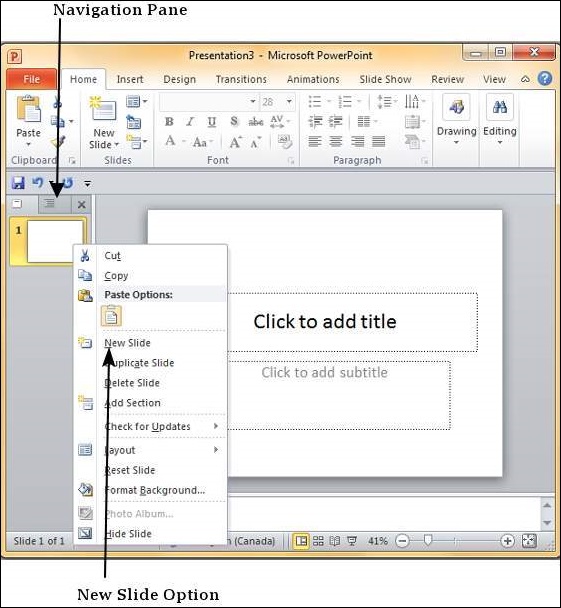Click the Undo arrow icon
This screenshot has height=608, width=561.
(x=38, y=182)
